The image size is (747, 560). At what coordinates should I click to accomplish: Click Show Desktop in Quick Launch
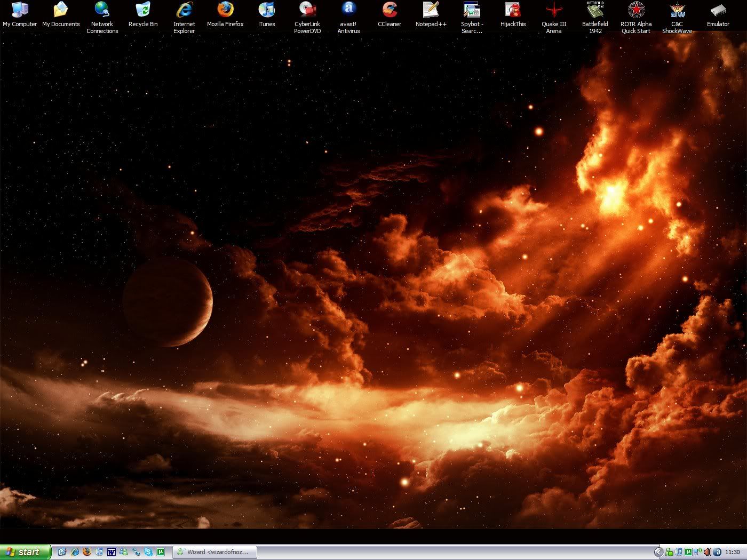[62, 552]
